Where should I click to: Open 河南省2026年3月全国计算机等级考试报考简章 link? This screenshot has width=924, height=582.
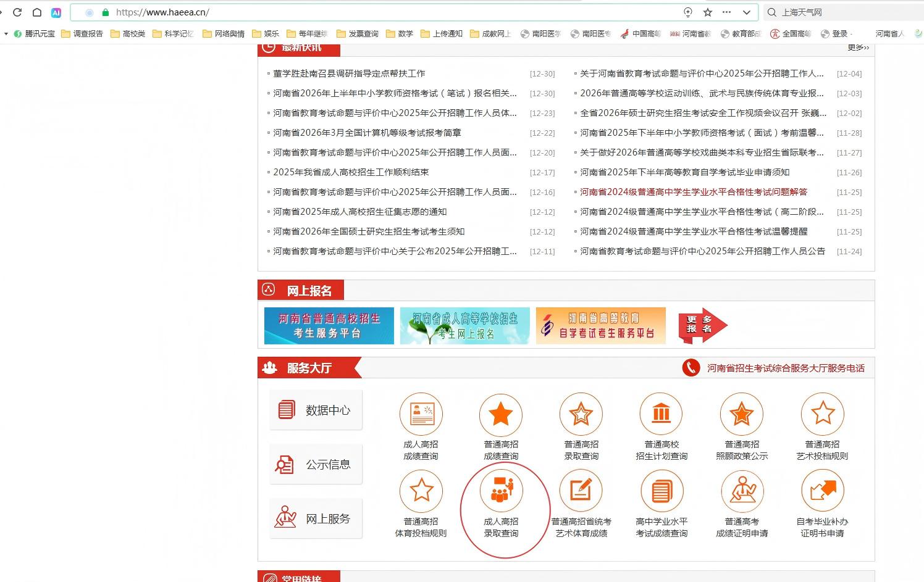[x=367, y=133]
